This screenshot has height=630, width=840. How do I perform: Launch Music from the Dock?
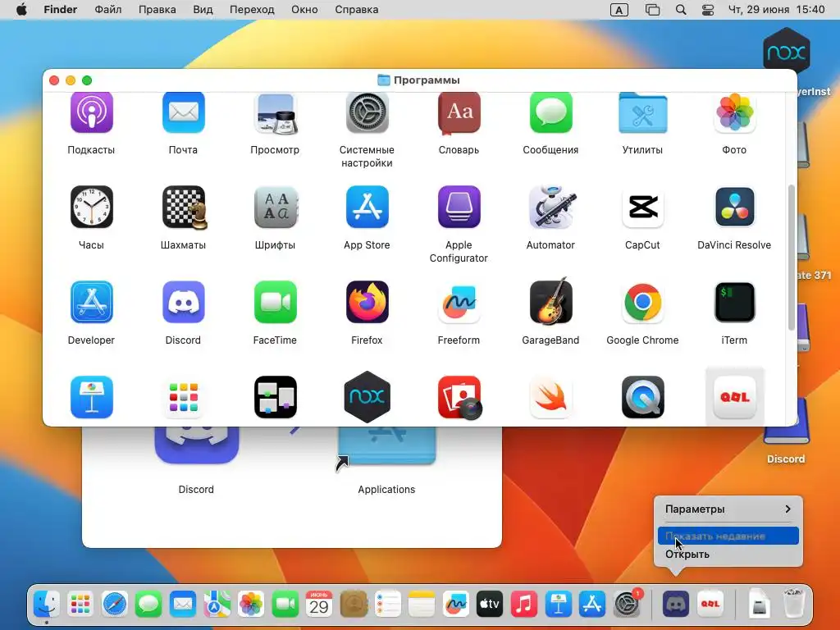[x=524, y=605]
